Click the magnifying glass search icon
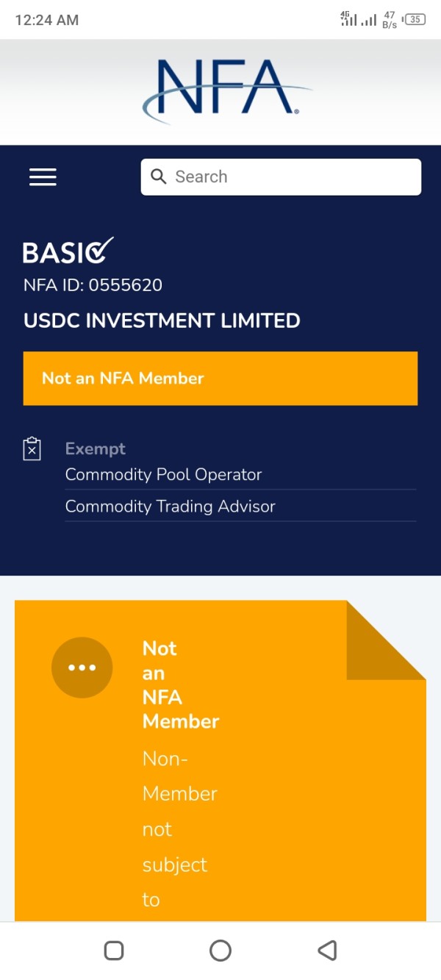 click(x=158, y=176)
